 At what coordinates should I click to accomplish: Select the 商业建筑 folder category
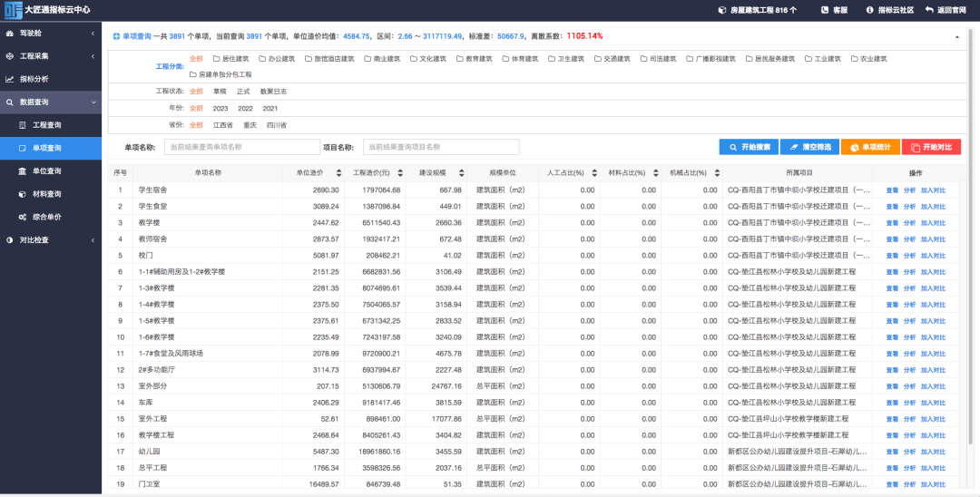coord(382,59)
